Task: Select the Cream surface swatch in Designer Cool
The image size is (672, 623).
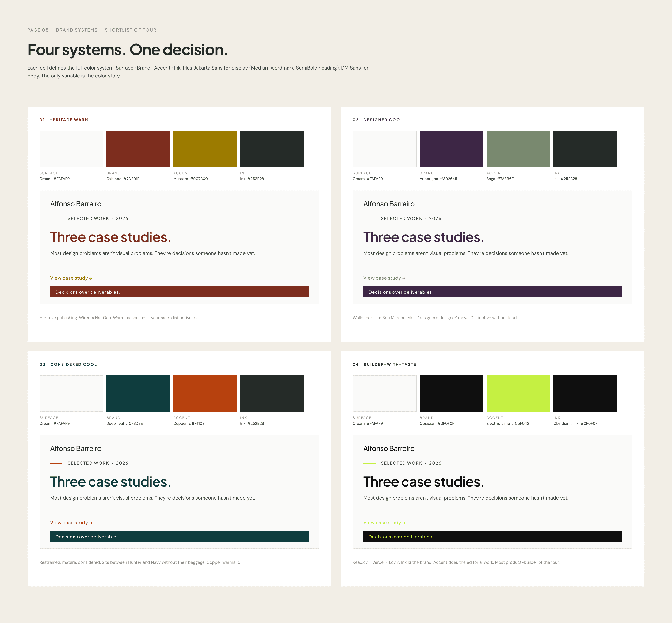Action: click(385, 149)
